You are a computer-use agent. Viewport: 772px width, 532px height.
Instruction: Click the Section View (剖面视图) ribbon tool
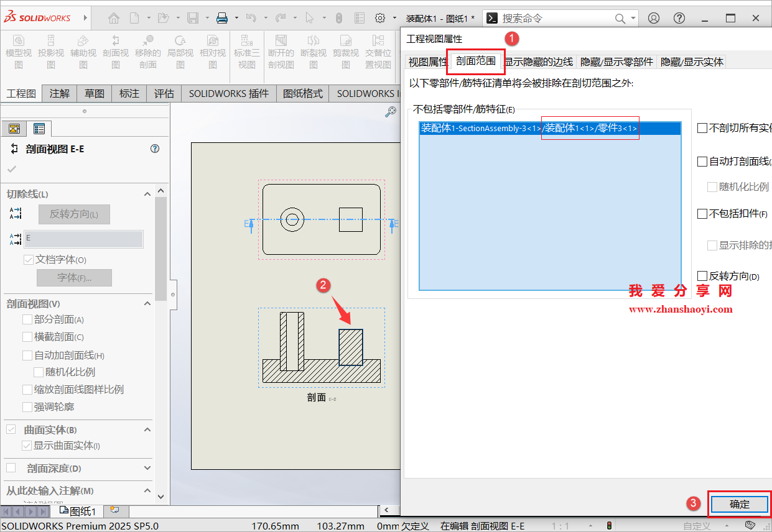pos(115,52)
